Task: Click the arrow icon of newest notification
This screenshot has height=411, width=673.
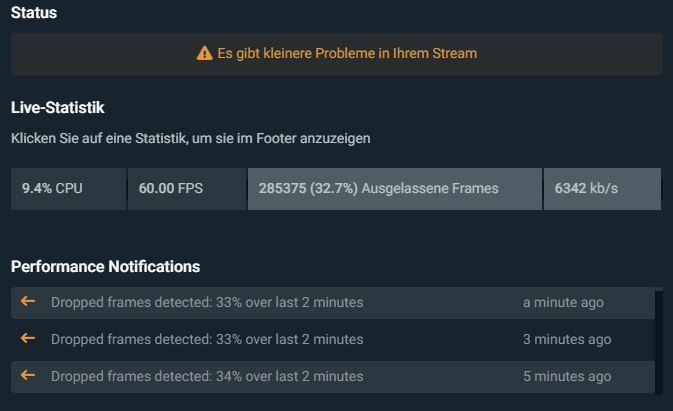Action: [28, 301]
